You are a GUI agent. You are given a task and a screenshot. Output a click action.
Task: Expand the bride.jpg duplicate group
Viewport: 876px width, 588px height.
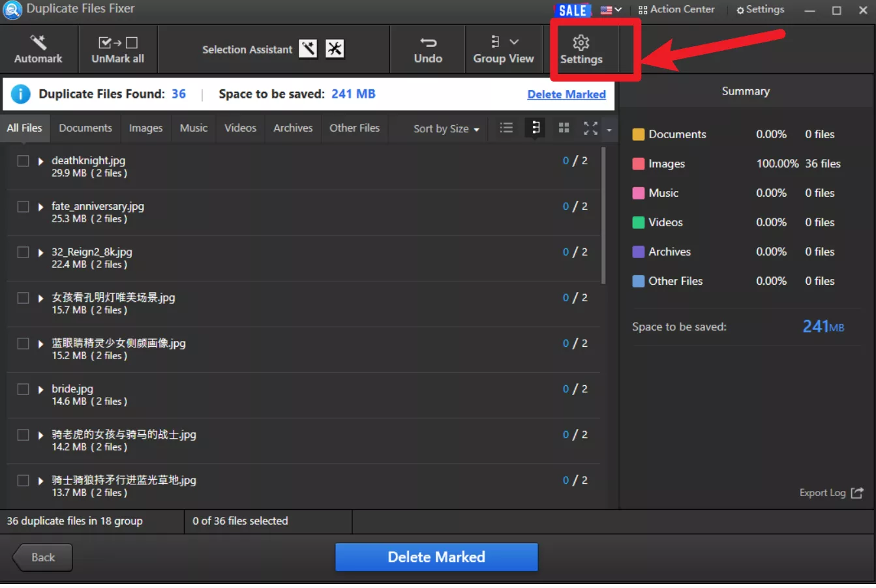coord(40,389)
